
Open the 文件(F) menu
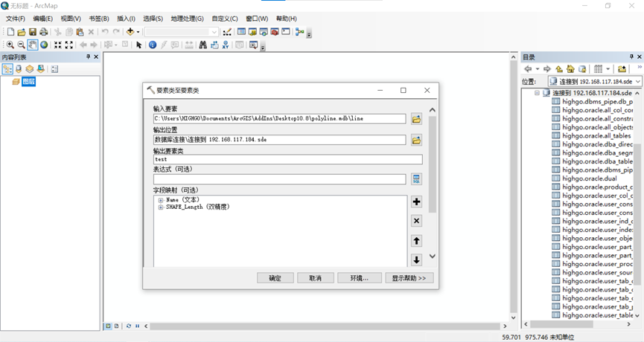tap(15, 19)
